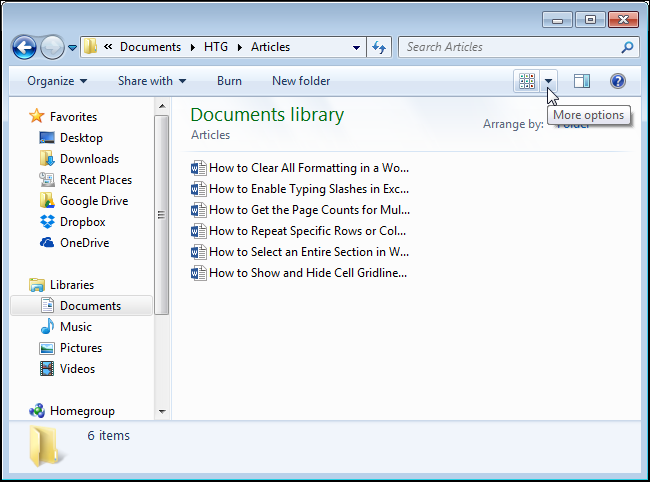
Task: Select "How to Enable Typing Slashes in Exc..."
Action: 309,189
